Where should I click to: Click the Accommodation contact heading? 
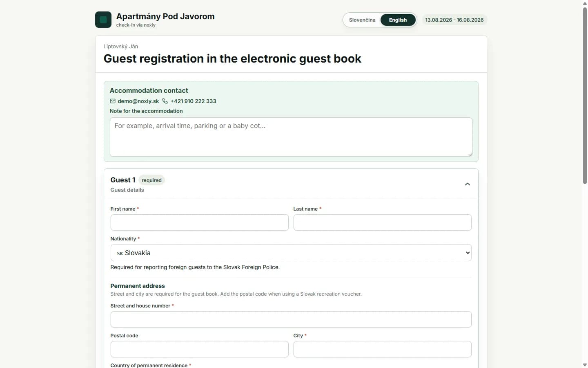click(149, 90)
